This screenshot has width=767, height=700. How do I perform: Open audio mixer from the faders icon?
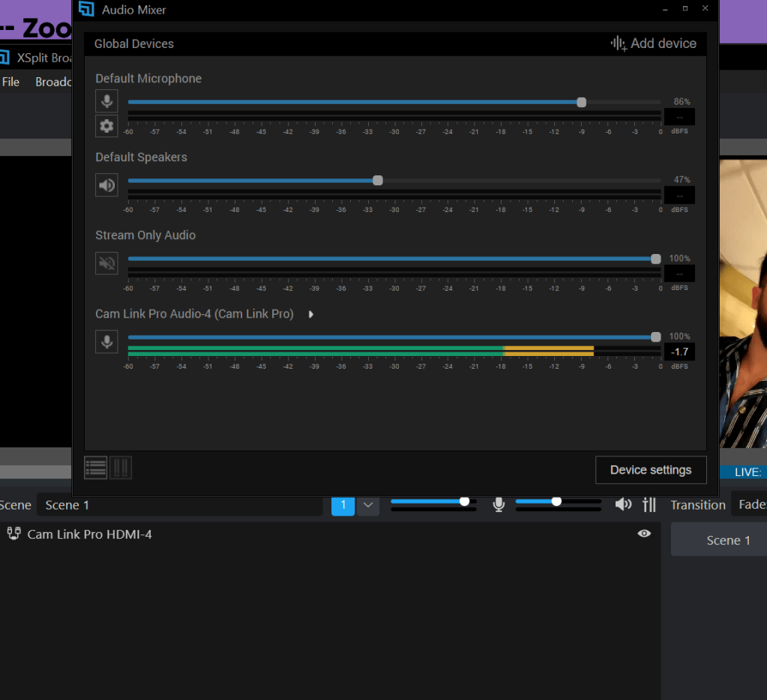649,504
